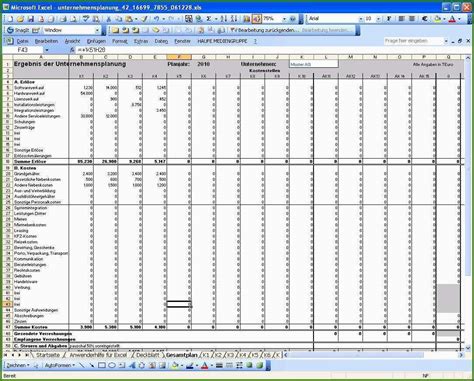This screenshot has width=474, height=381.
Task: Save the workbook using the floppy disk icon
Action: [x=31, y=19]
